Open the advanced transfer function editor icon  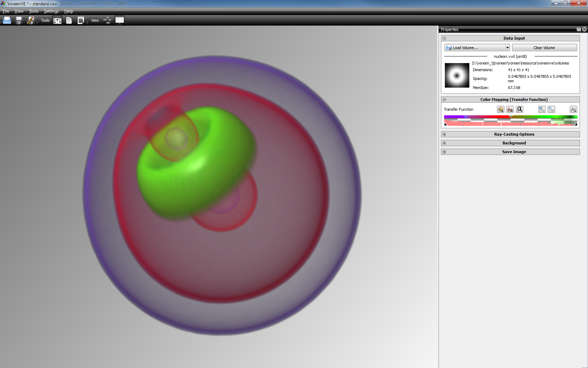click(x=573, y=109)
